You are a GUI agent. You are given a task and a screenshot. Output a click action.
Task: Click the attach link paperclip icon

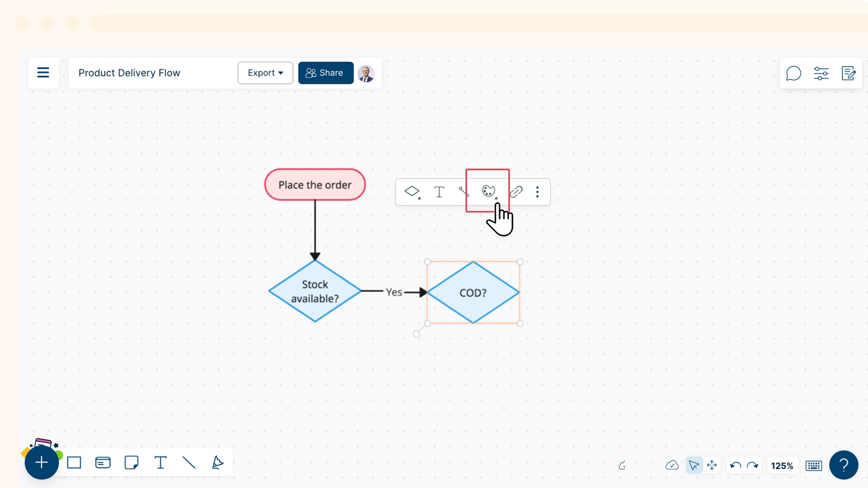pyautogui.click(x=516, y=192)
